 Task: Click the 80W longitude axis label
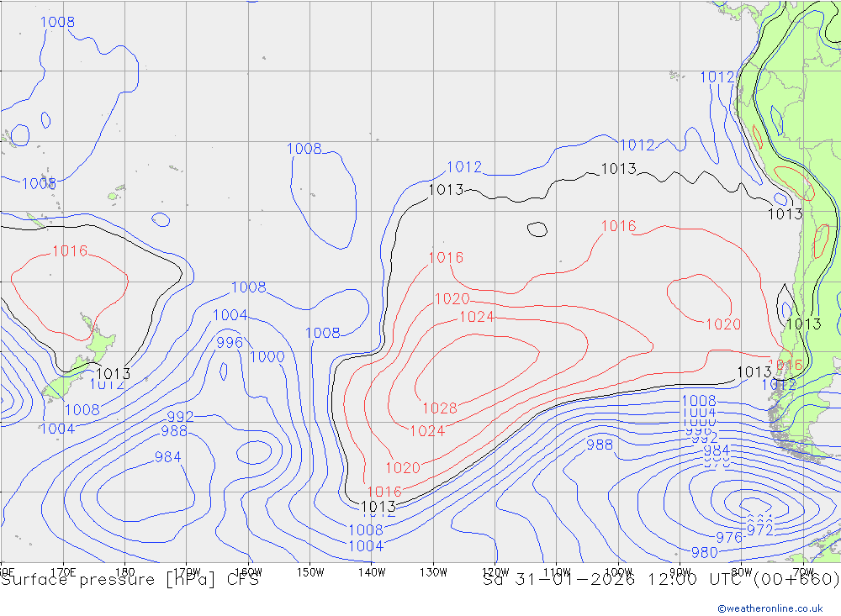pyautogui.click(x=742, y=572)
